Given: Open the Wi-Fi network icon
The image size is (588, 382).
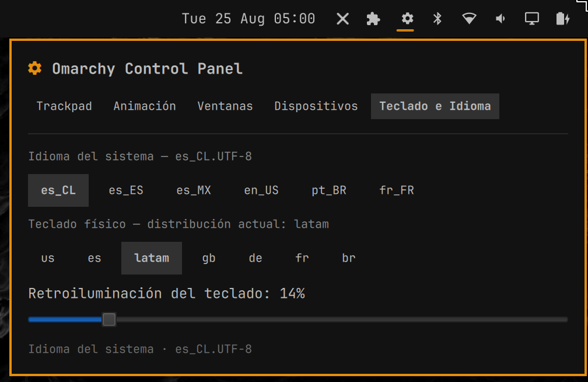Looking at the screenshot, I should (x=469, y=19).
